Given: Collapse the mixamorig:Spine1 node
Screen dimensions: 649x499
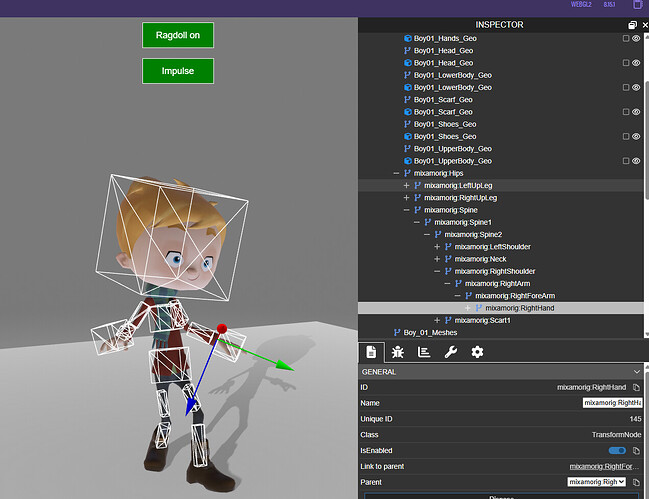Looking at the screenshot, I should click(417, 222).
